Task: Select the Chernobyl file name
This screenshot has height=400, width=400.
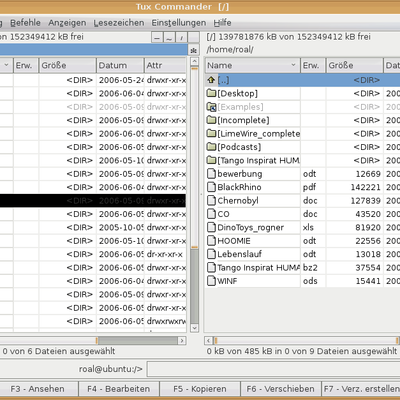Action: pyautogui.click(x=238, y=200)
